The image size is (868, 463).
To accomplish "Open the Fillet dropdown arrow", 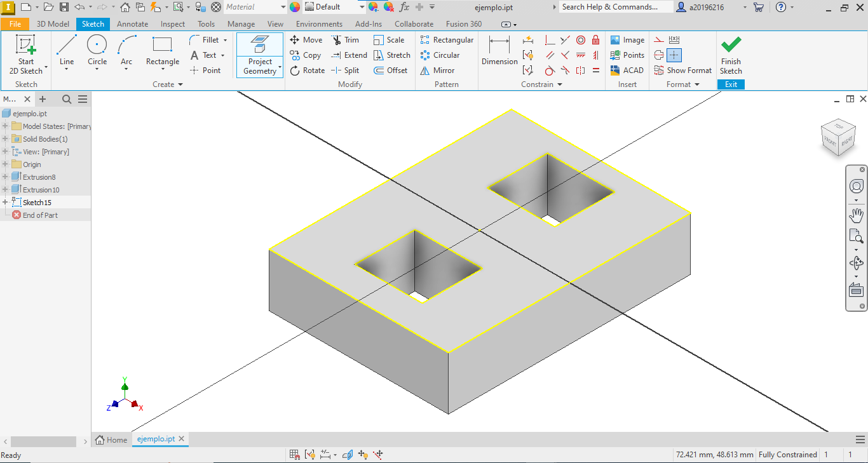I will tap(225, 40).
